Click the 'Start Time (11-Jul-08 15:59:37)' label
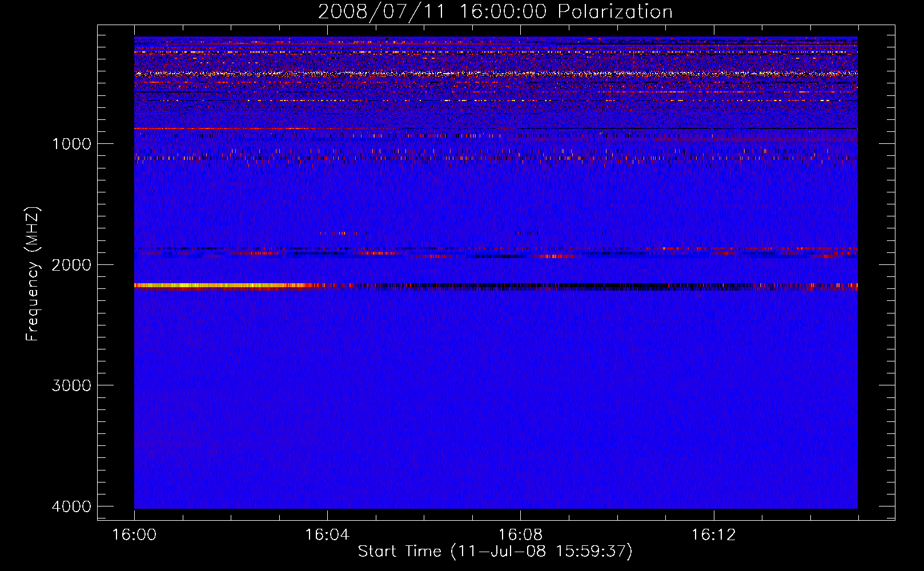Viewport: 924px width, 571px height. [x=495, y=552]
